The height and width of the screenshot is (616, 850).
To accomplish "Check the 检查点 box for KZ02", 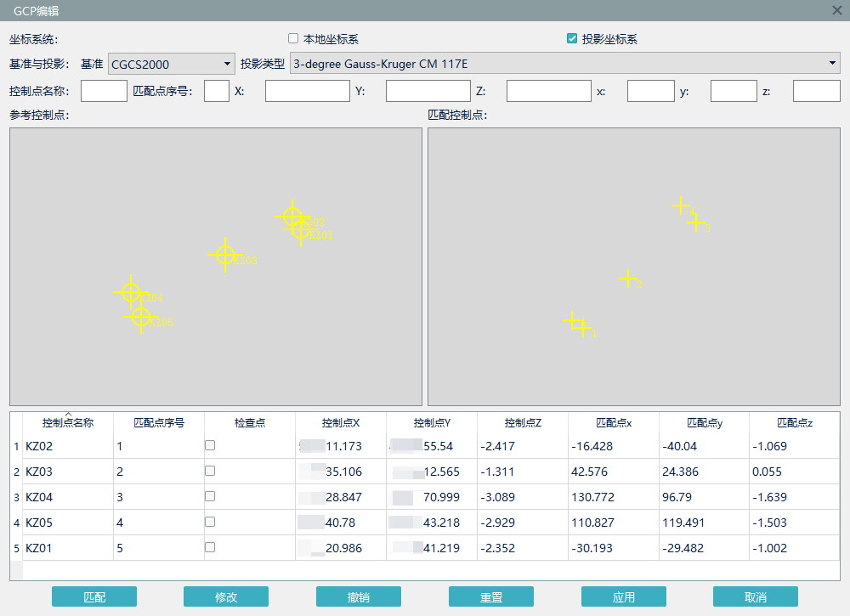I will (x=210, y=445).
